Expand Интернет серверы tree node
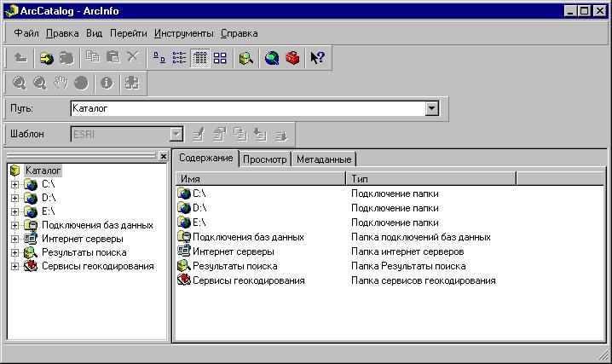This screenshot has height=364, width=612. point(14,239)
